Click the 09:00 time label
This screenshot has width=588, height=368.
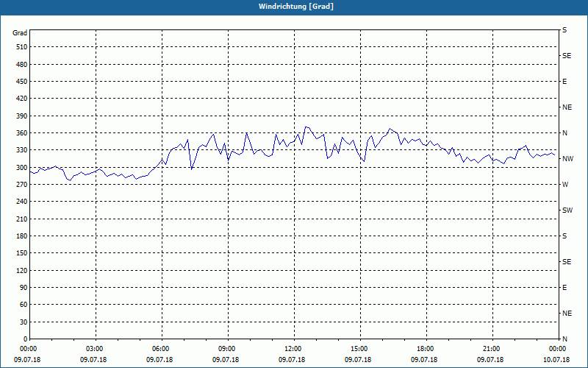(x=226, y=349)
